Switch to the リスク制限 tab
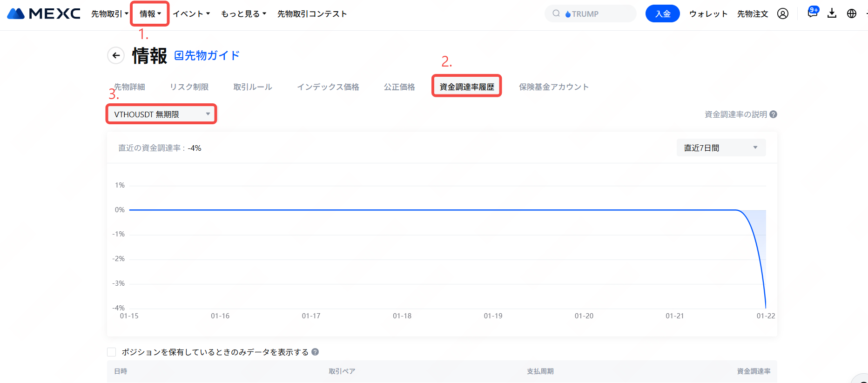 click(189, 87)
